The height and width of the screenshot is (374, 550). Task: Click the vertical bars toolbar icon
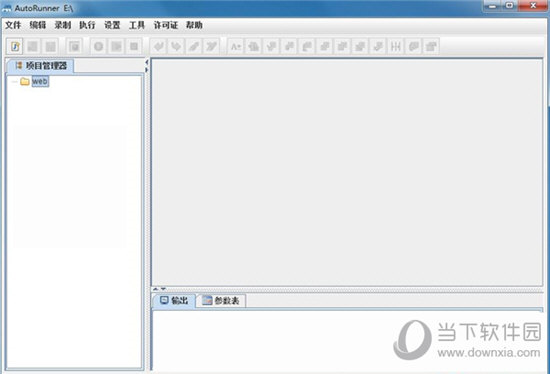(396, 46)
